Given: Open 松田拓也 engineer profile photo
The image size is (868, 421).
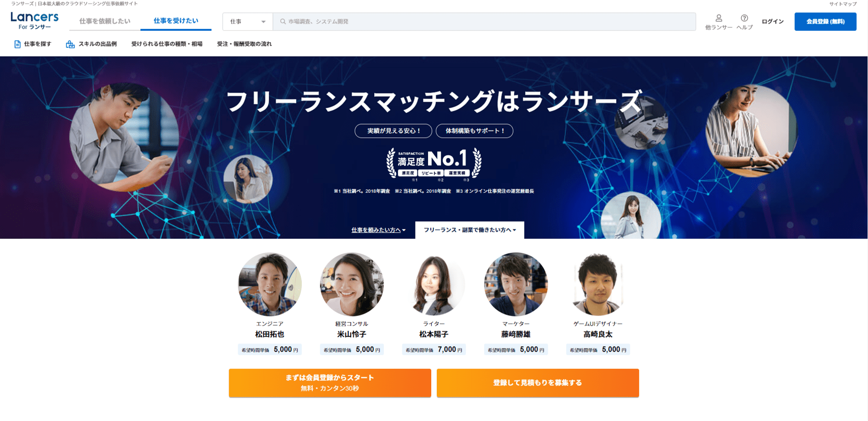Looking at the screenshot, I should pyautogui.click(x=270, y=284).
